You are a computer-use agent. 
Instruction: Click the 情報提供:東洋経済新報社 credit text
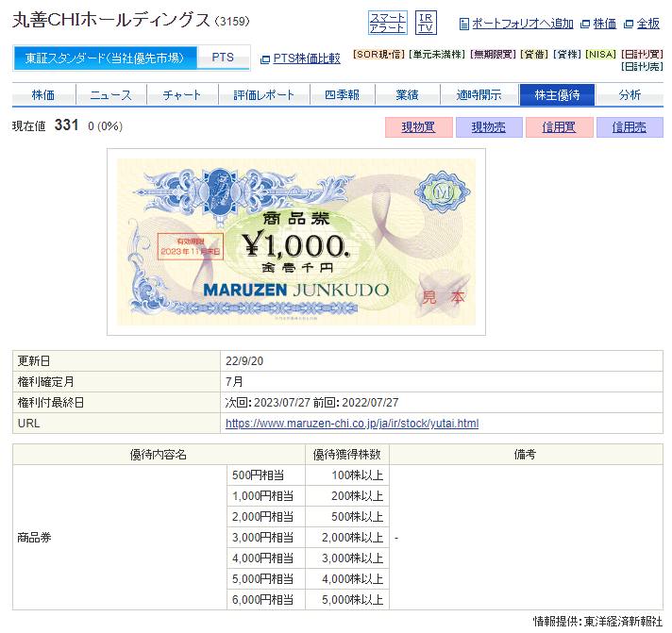point(597,622)
